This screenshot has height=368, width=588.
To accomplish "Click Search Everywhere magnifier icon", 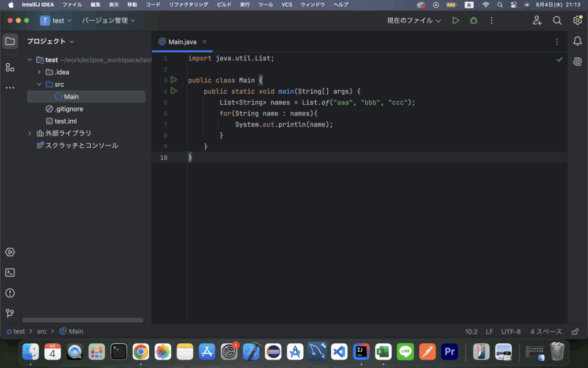I will [557, 21].
